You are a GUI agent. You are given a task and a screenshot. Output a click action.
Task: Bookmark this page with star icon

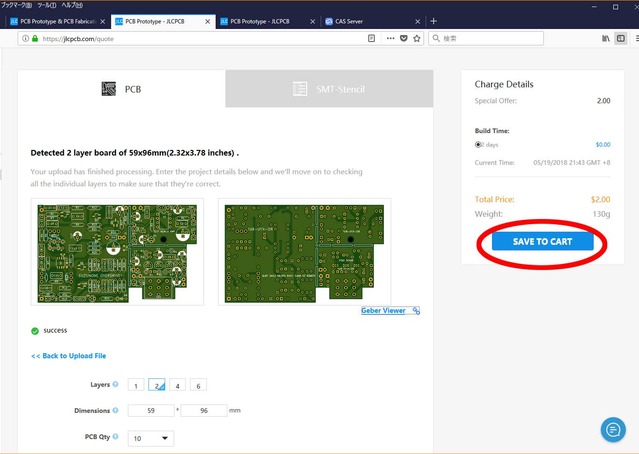416,38
